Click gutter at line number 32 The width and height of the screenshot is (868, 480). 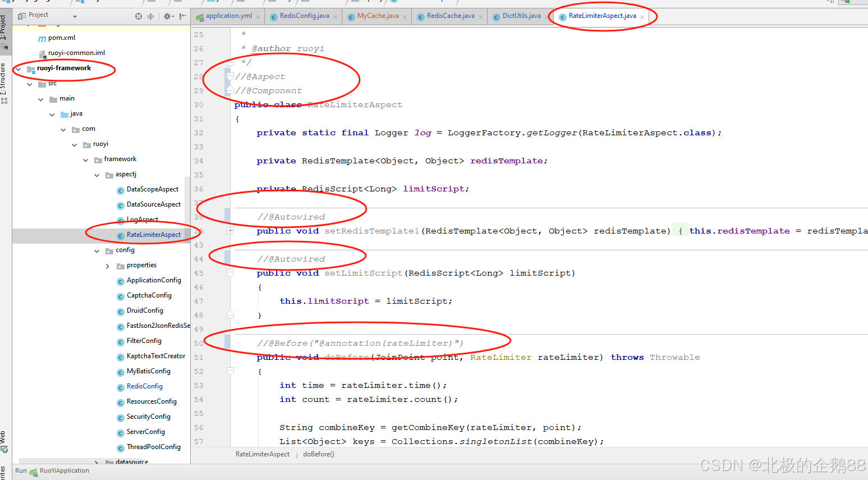tap(199, 133)
